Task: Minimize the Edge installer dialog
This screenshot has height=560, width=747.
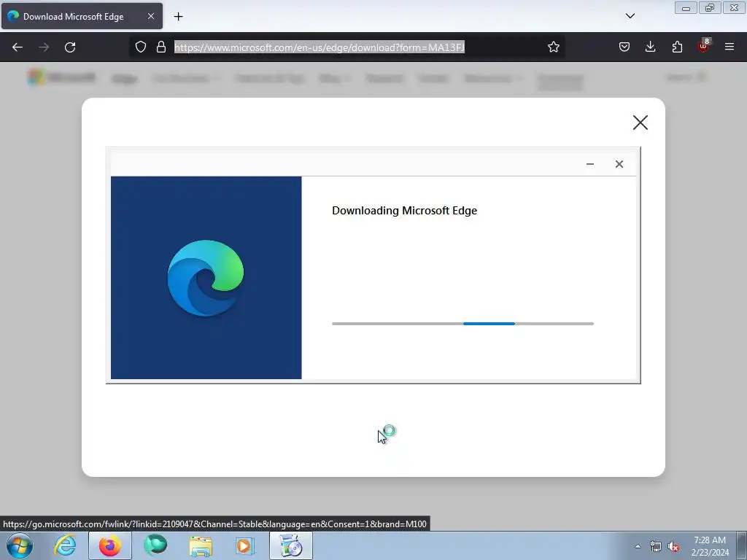Action: (589, 164)
